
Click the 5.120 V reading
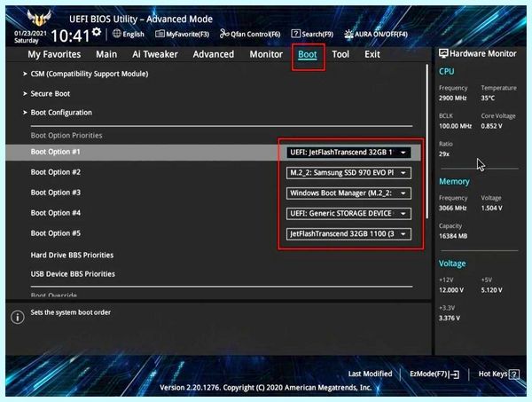coord(491,290)
